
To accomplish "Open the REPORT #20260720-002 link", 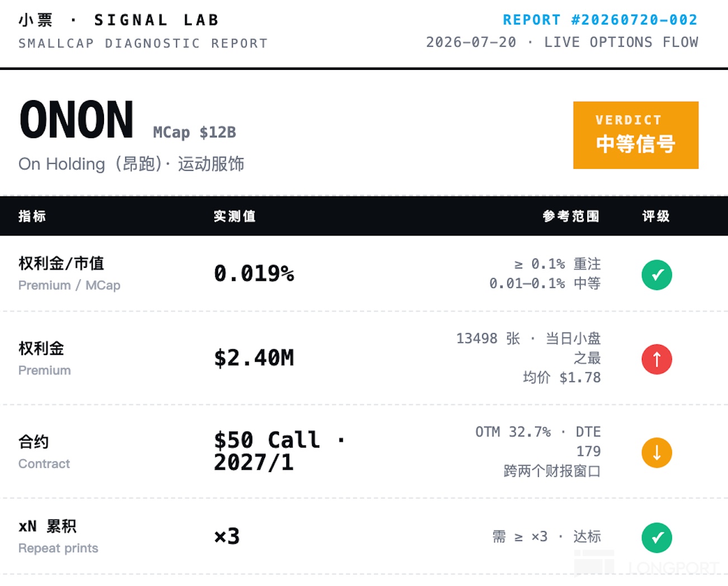I will (600, 20).
